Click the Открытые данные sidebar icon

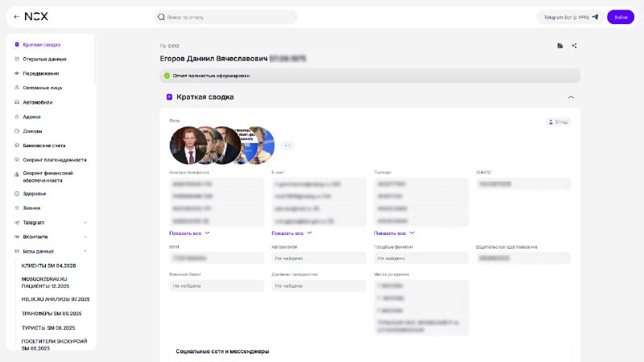click(17, 59)
